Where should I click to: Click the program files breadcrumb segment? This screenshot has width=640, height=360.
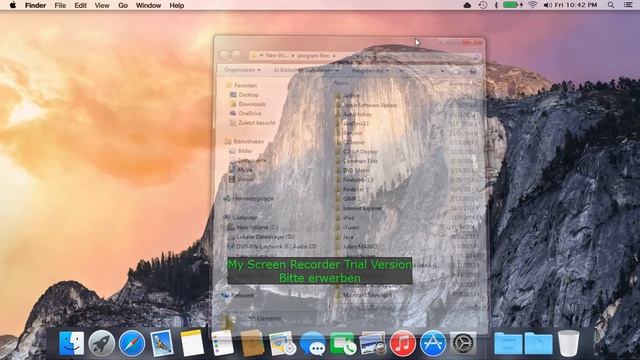pyautogui.click(x=313, y=56)
